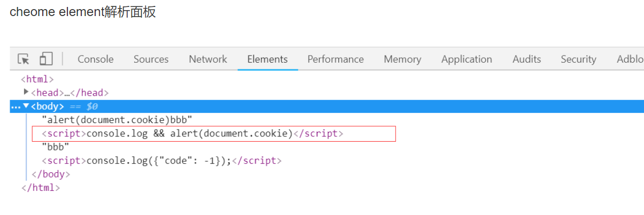Select the closing body tag line

coord(51,174)
